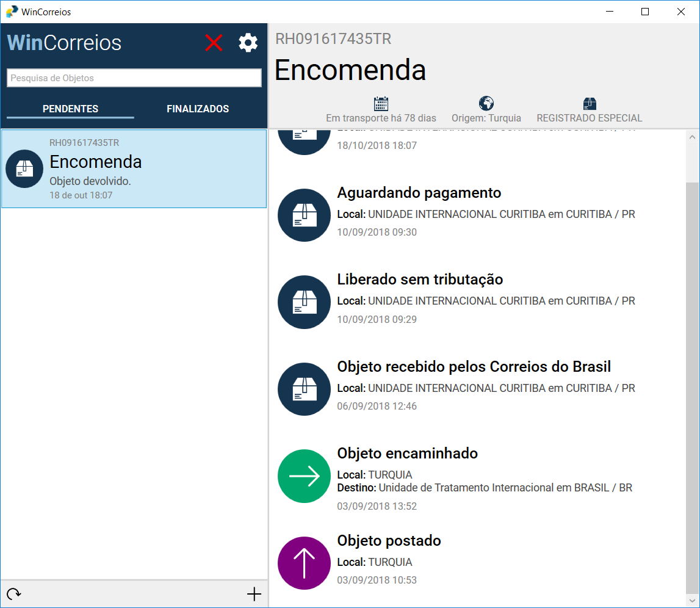Click the date 18/10/2018 18:07
Image resolution: width=700 pixels, height=608 pixels.
coord(377,145)
